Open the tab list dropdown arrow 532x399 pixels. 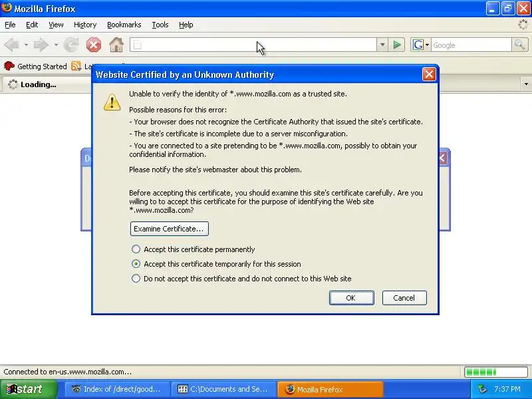tap(526, 84)
